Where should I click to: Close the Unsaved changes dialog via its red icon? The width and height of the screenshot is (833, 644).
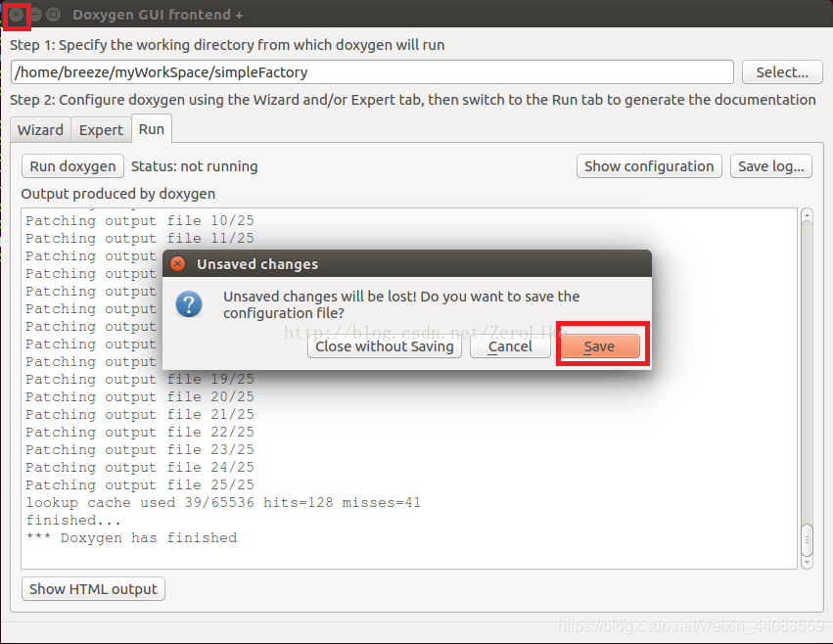pyautogui.click(x=177, y=263)
